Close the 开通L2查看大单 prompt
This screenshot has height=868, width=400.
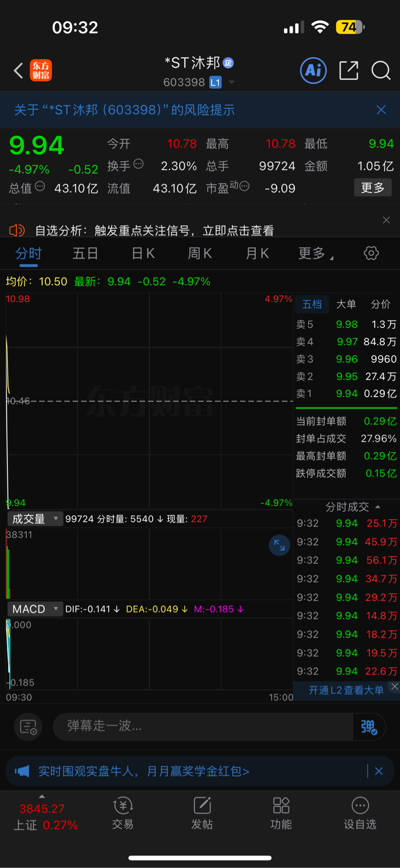point(395,686)
